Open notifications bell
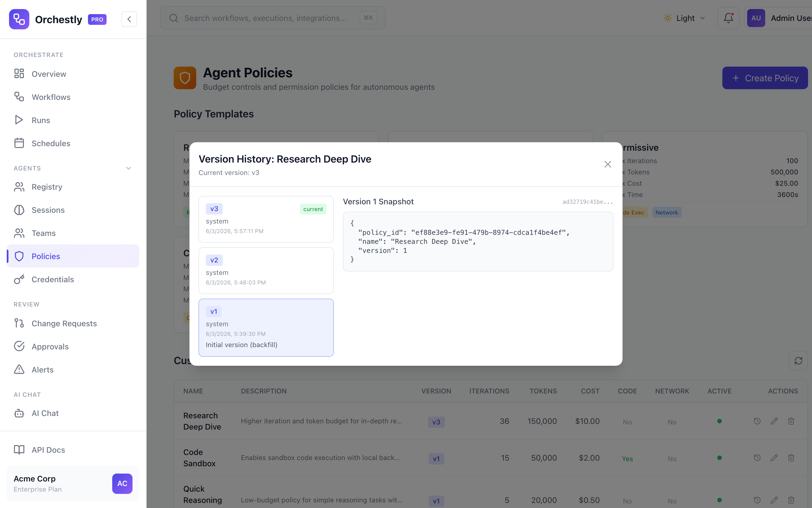The image size is (812, 508). pyautogui.click(x=728, y=18)
